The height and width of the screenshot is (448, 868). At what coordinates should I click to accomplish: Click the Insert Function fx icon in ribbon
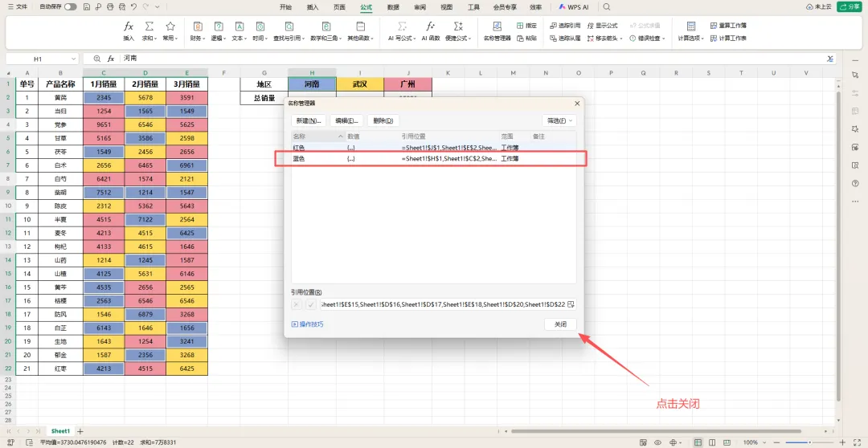point(129,26)
